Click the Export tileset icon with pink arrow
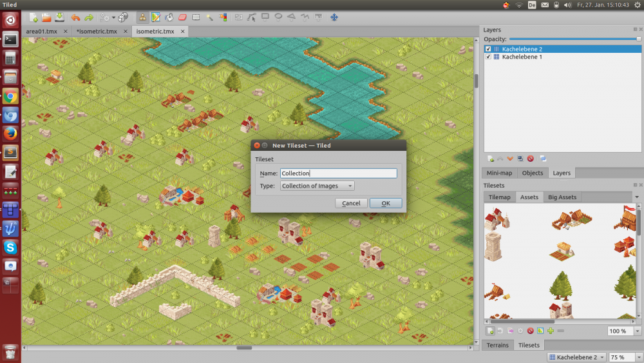 point(511,331)
